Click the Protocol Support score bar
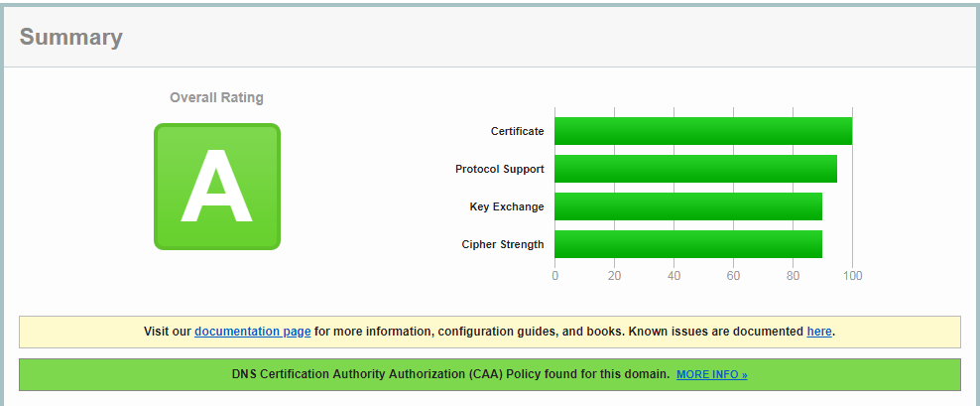The width and height of the screenshot is (980, 406). tap(694, 169)
